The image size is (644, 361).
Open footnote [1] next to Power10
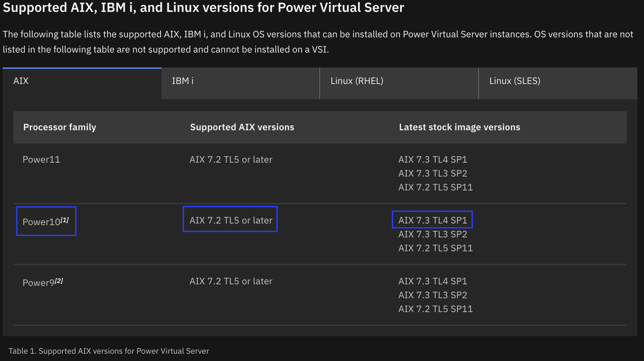point(65,220)
